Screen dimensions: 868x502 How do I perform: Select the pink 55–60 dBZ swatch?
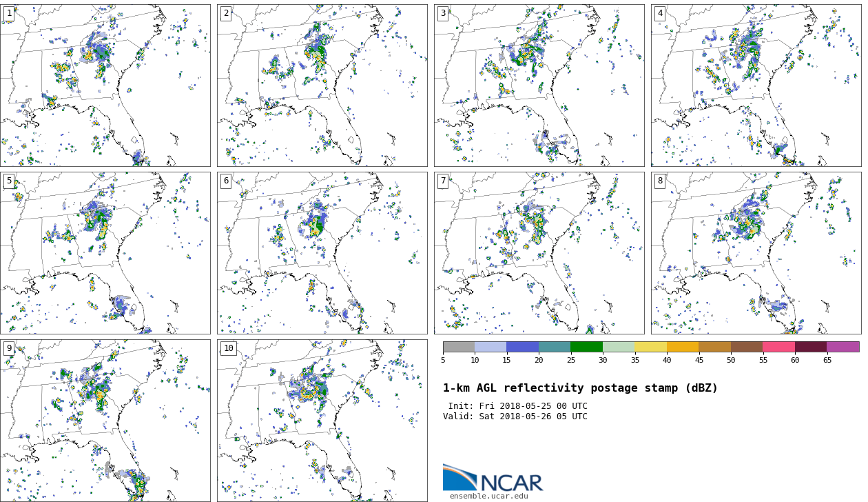pyautogui.click(x=778, y=347)
